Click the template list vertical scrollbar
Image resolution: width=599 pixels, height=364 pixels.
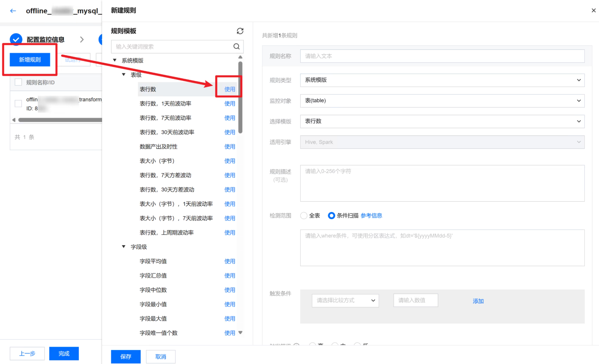(x=240, y=97)
